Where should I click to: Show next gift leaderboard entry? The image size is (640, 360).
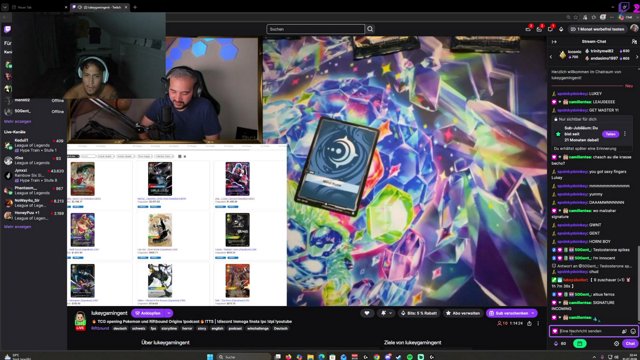pyautogui.click(x=637, y=57)
